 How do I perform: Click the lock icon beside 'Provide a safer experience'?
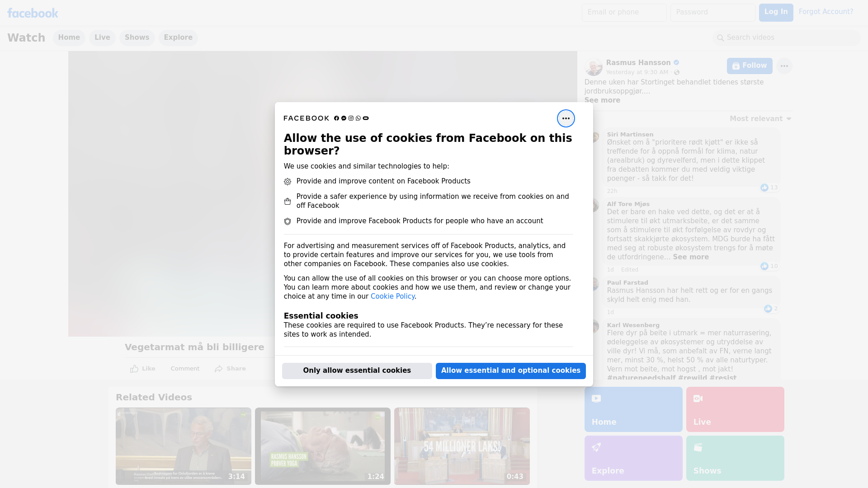[288, 202]
